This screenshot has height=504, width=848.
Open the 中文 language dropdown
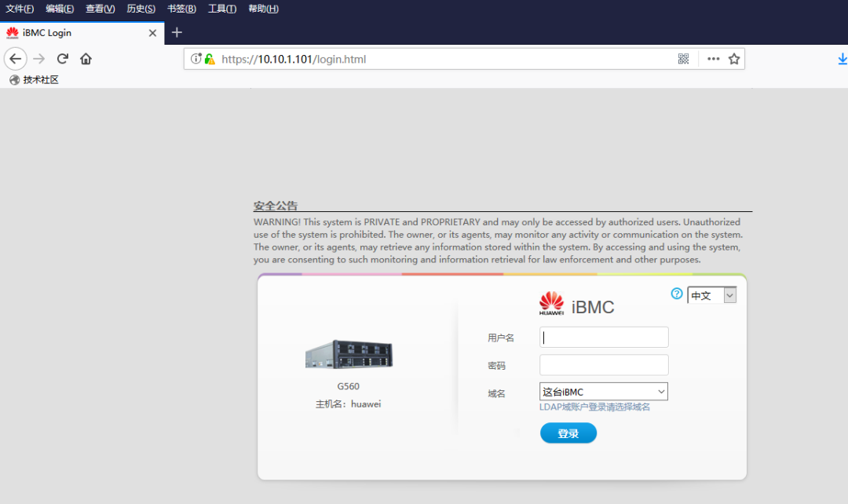tap(711, 295)
